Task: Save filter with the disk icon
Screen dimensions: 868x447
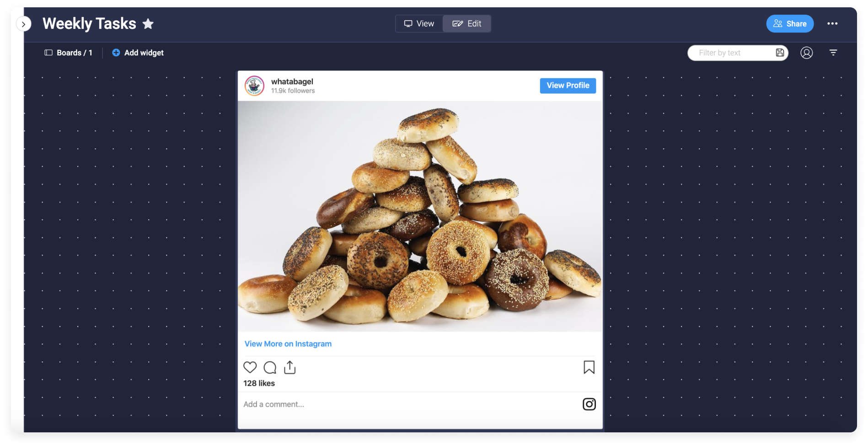Action: (780, 53)
